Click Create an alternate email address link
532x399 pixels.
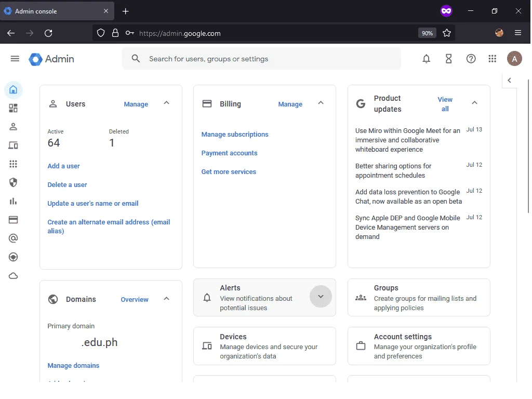click(x=109, y=227)
